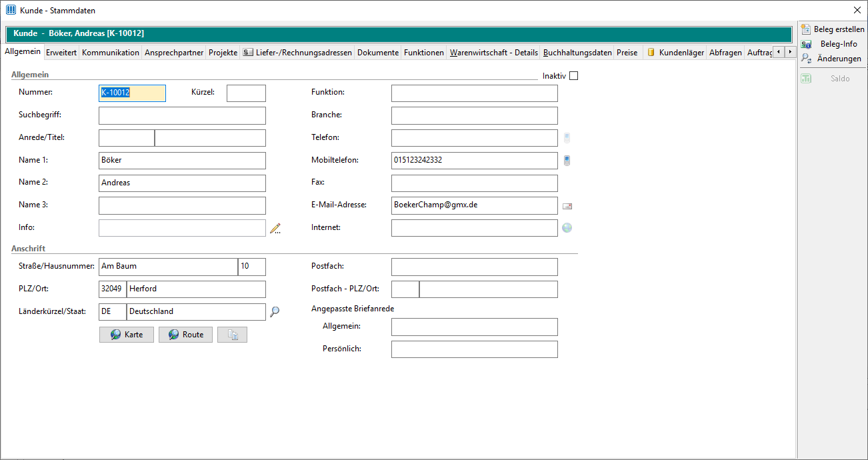Open the Preise tab
Image resolution: width=868 pixels, height=460 pixels.
627,53
